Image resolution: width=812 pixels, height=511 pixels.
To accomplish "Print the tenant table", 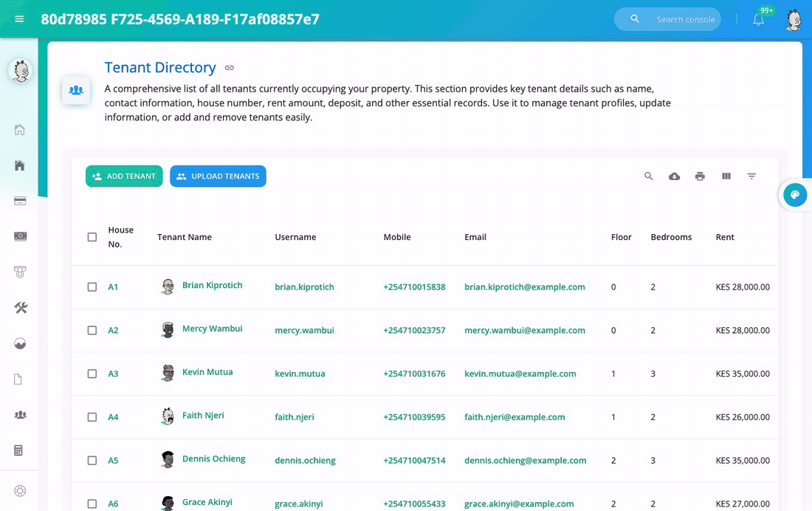I will (x=700, y=176).
